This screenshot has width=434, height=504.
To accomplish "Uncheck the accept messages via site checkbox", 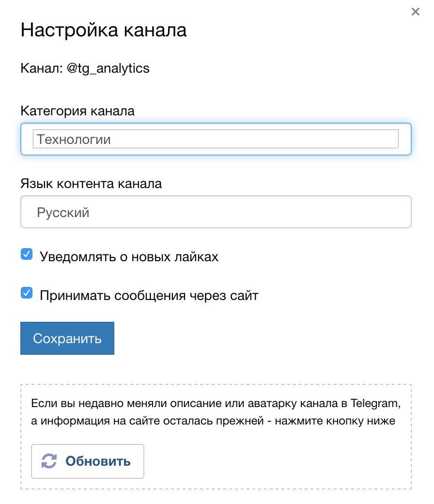I will 27,293.
